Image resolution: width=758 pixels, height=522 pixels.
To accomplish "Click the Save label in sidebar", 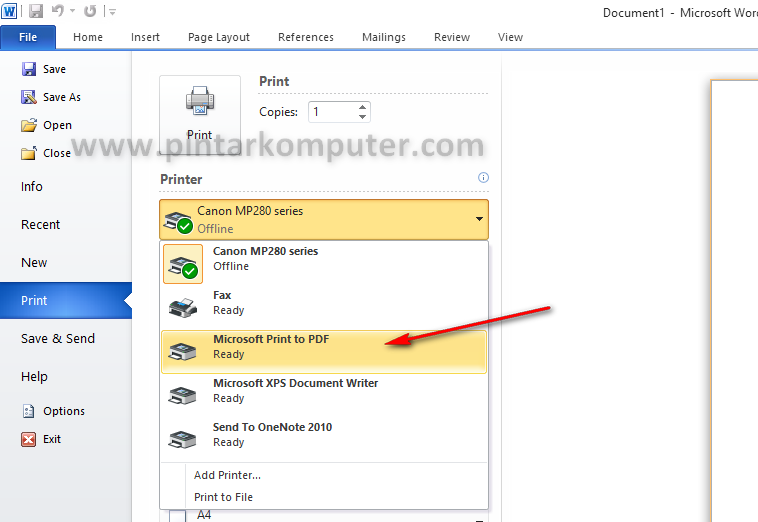I will click(x=54, y=69).
